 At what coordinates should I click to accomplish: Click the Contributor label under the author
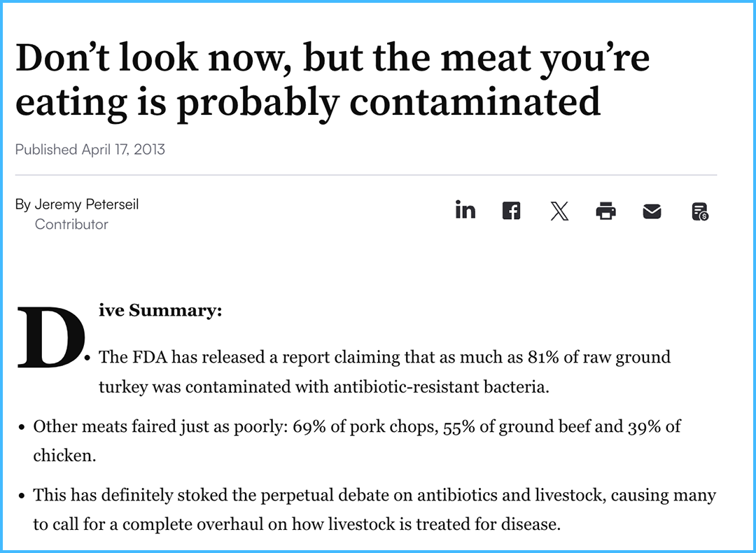pos(71,224)
